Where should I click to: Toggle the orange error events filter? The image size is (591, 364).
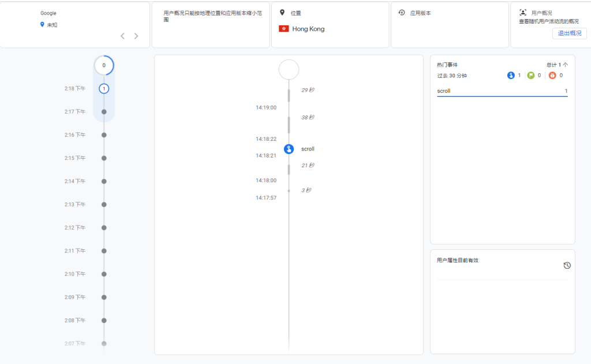click(x=552, y=76)
